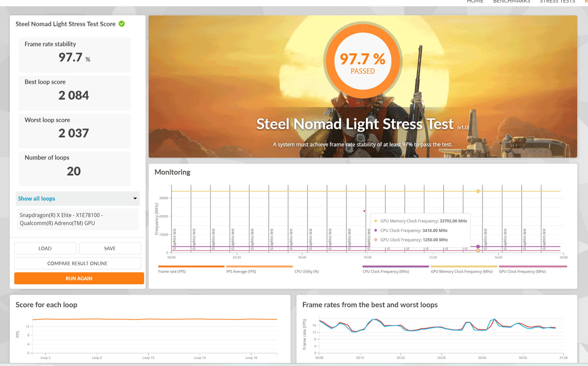Toggle CPU Utility (%) legend series
The width and height of the screenshot is (588, 366).
point(307,272)
